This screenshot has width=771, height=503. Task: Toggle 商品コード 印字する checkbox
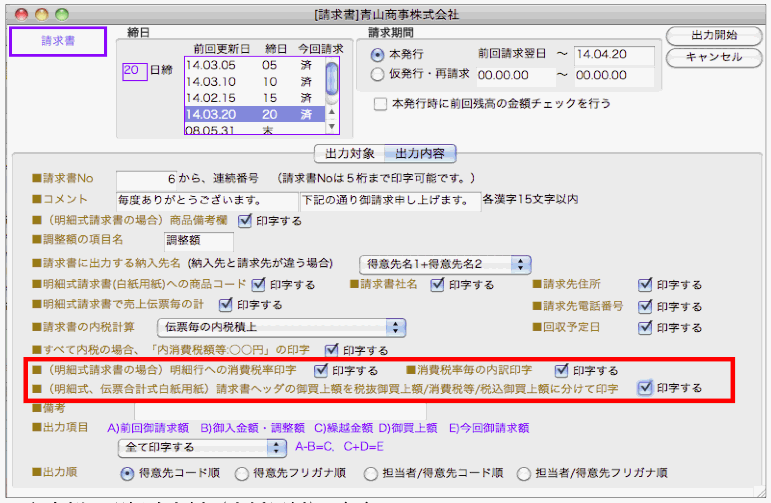(258, 284)
